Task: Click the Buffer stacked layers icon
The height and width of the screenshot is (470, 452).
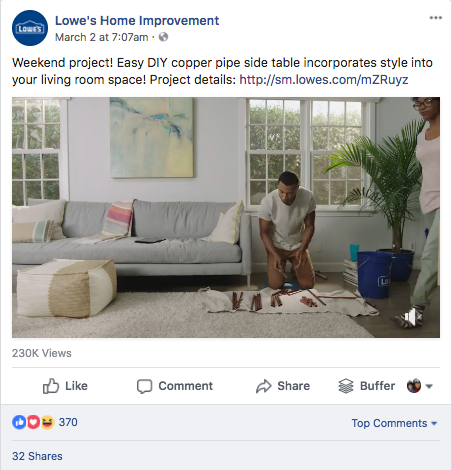Action: click(346, 386)
